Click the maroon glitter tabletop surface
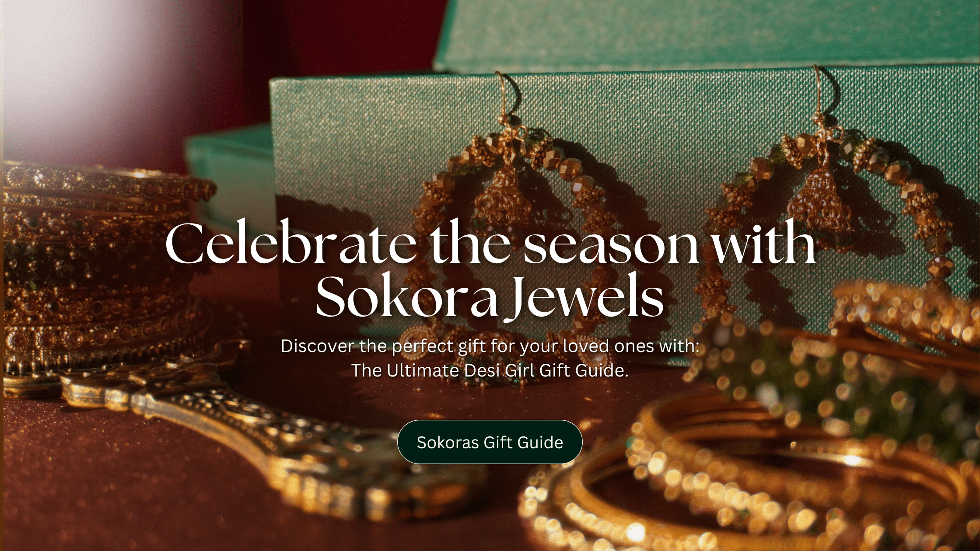Screen dimensions: 980x551 coord(131,490)
